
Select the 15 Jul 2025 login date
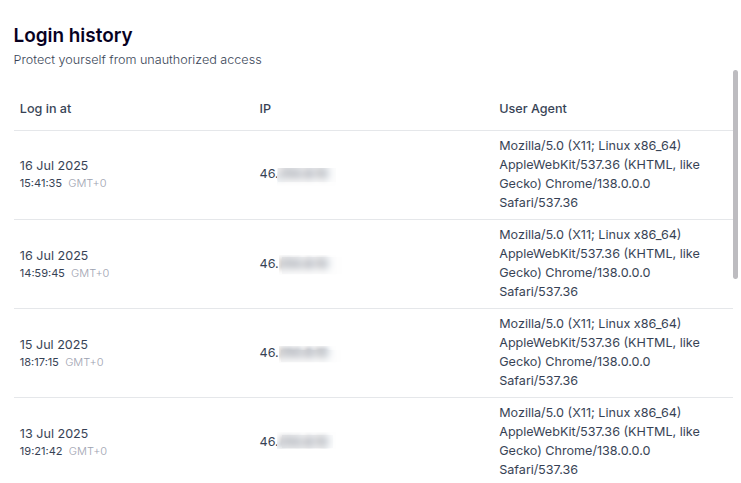[54, 345]
